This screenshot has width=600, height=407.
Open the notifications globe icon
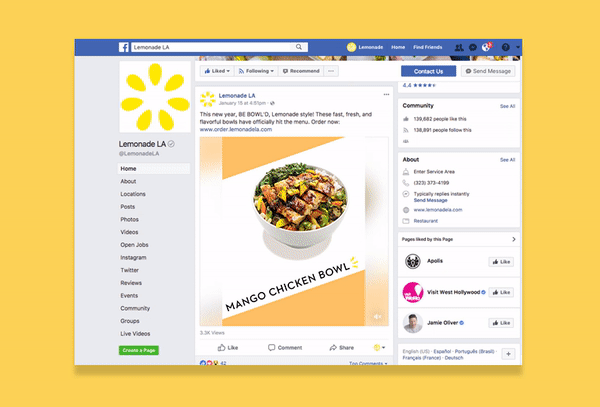(x=486, y=47)
